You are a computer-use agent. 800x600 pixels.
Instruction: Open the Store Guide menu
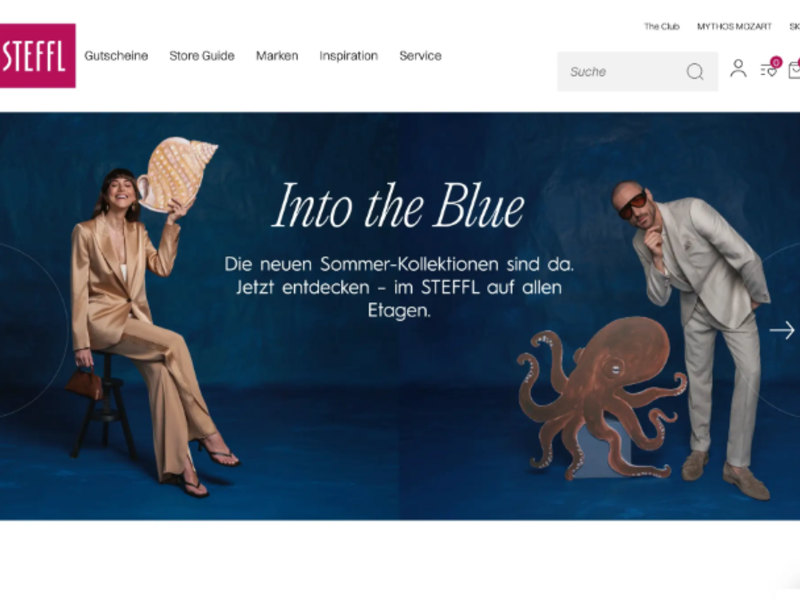click(x=202, y=56)
